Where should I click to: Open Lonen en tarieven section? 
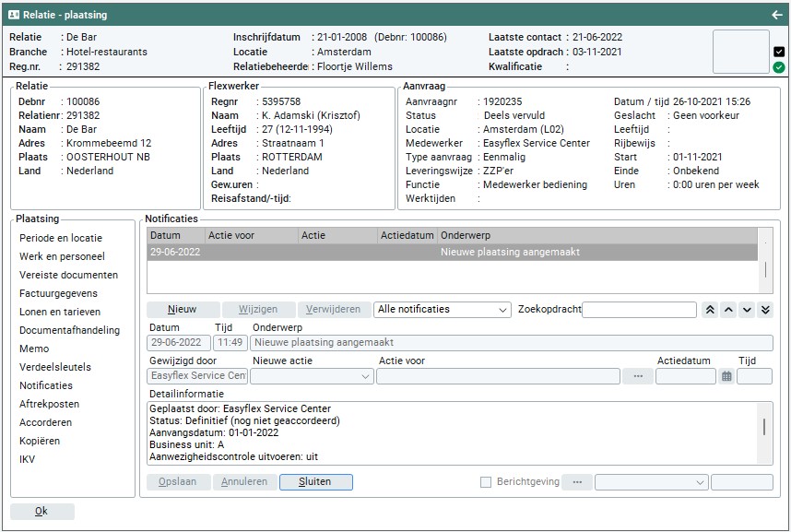click(60, 312)
